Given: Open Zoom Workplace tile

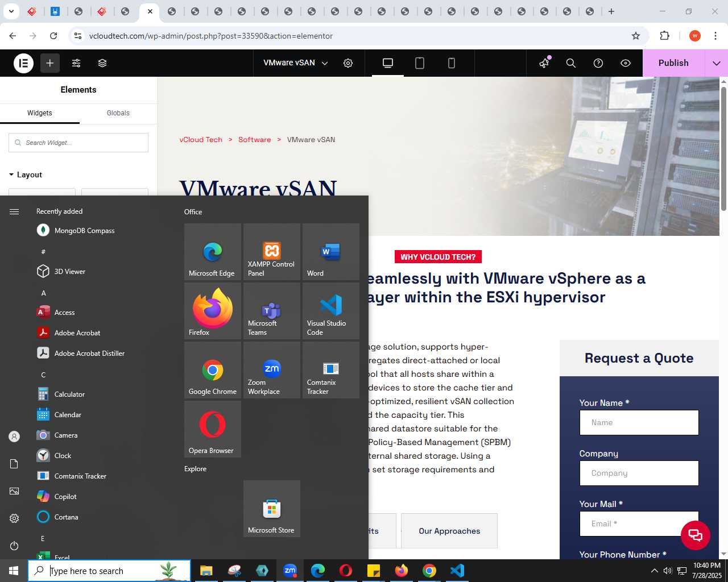Looking at the screenshot, I should click(x=272, y=370).
